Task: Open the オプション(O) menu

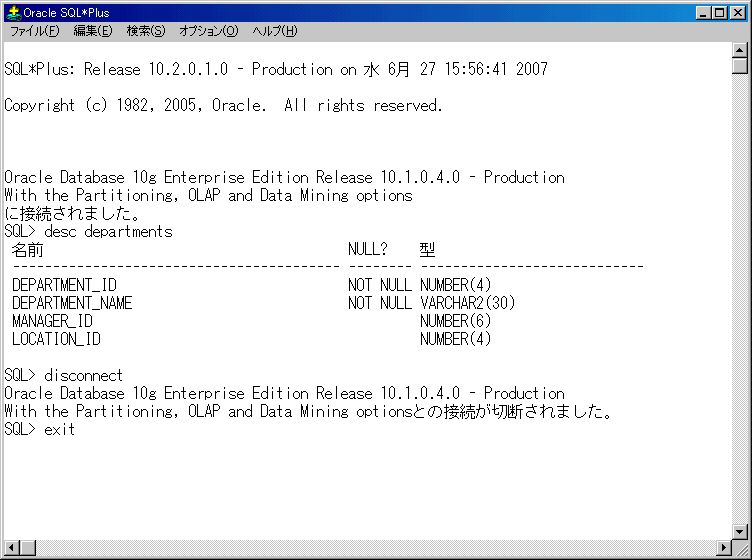Action: coord(208,31)
